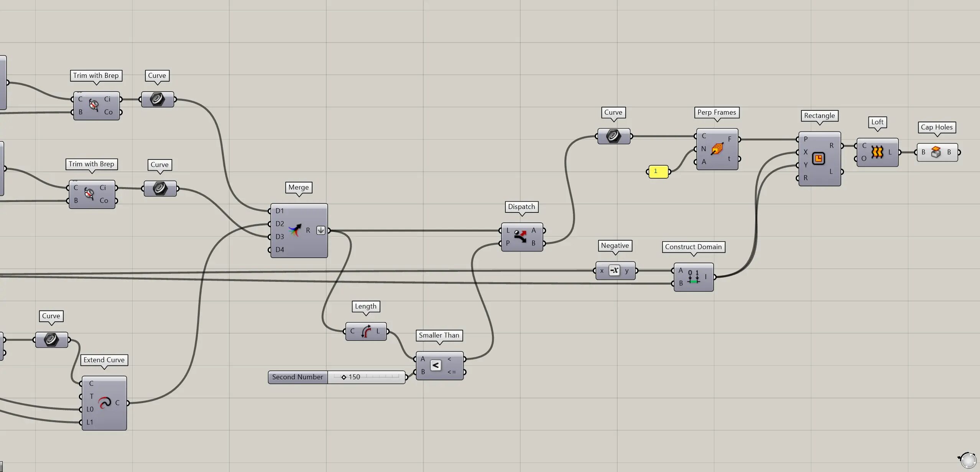Click Rectangle X input
This screenshot has width=980, height=472.
pos(806,152)
